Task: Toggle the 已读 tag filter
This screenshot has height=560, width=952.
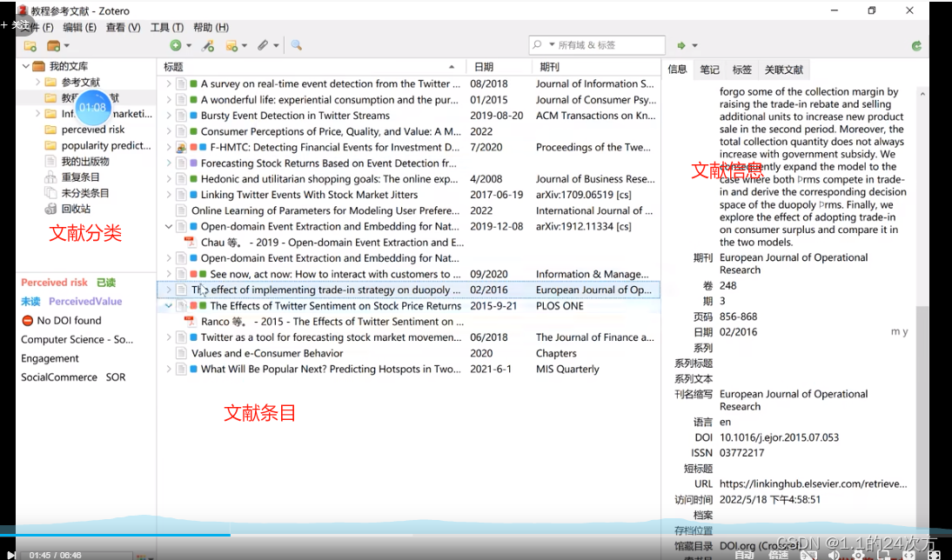Action: tap(106, 282)
